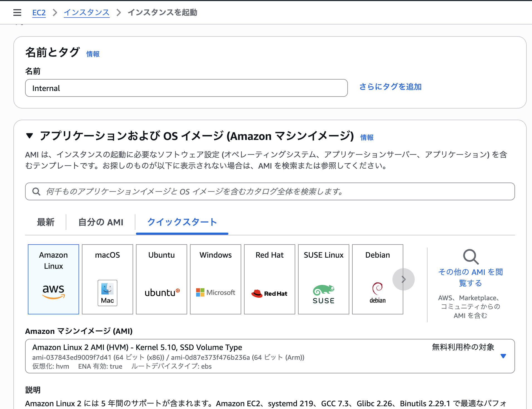532x409 pixels.
Task: Switch to the 自分の AMI tab
Action: point(101,222)
